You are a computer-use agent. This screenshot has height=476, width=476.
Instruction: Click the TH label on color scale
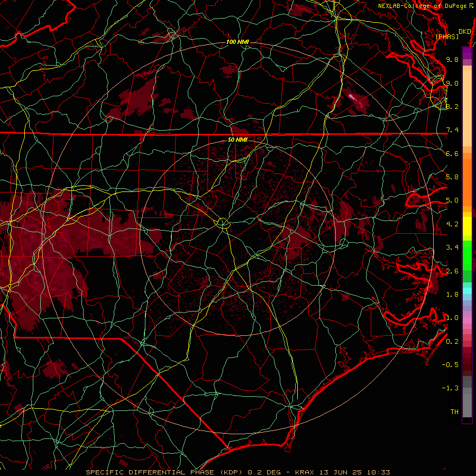pos(454,412)
